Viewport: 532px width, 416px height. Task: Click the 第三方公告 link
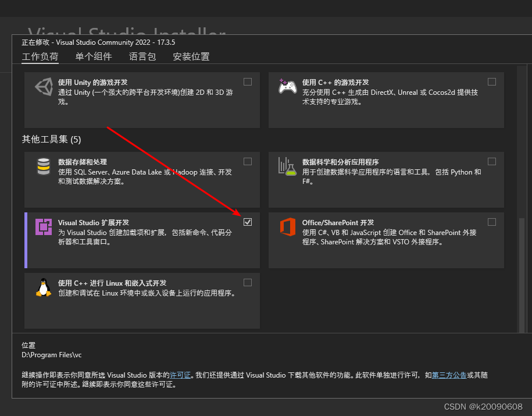pyautogui.click(x=449, y=375)
